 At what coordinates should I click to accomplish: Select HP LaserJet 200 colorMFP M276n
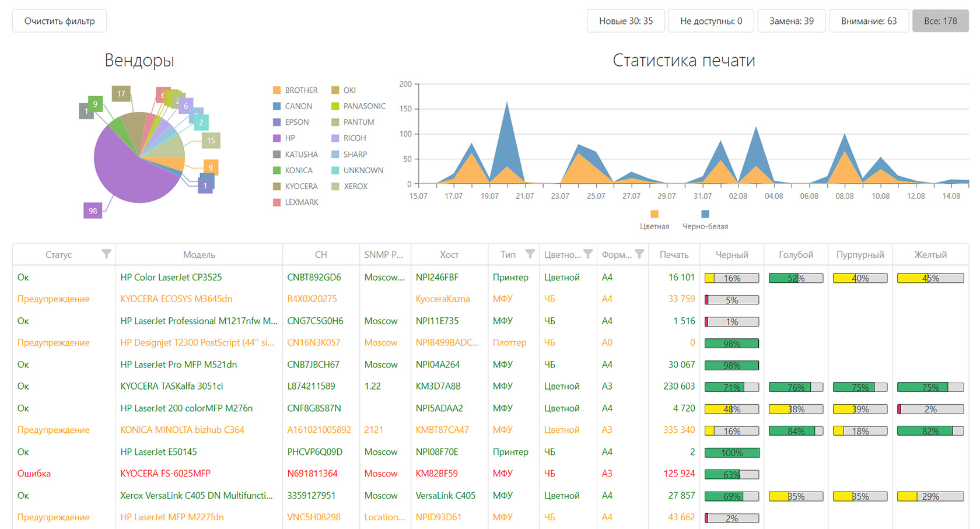click(186, 408)
